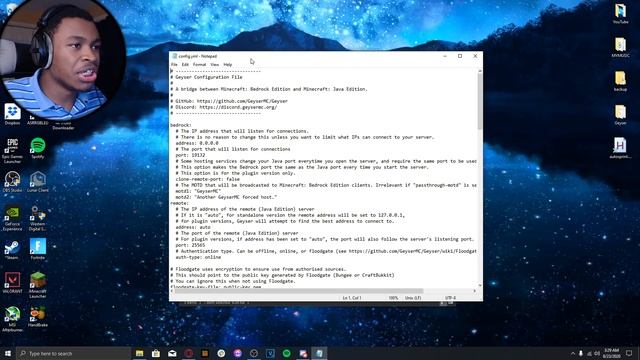Select the backup folder on the desktop
The height and width of the screenshot is (360, 640).
[x=620, y=81]
